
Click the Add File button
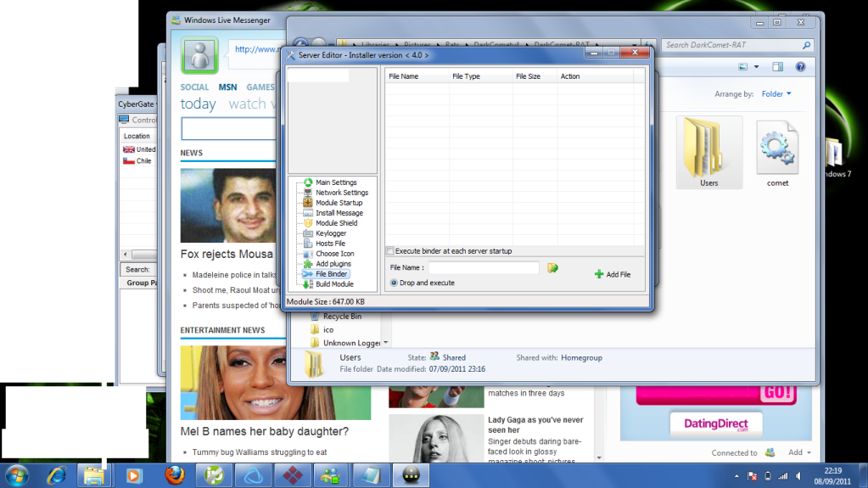613,274
